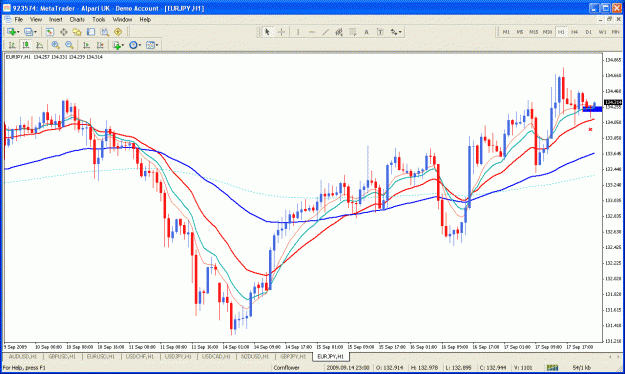Switch to the EURUSD,H1 chart tab
This screenshot has width=625, height=374.
[x=100, y=356]
